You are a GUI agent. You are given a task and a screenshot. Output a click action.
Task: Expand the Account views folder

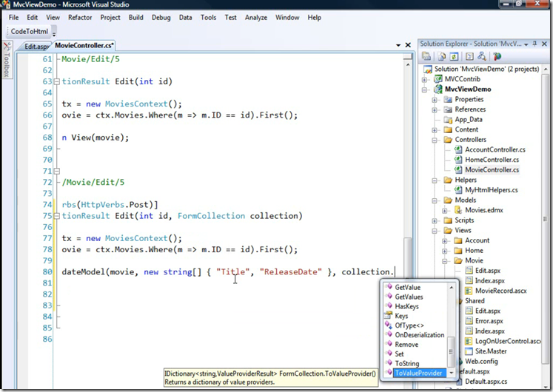point(445,241)
